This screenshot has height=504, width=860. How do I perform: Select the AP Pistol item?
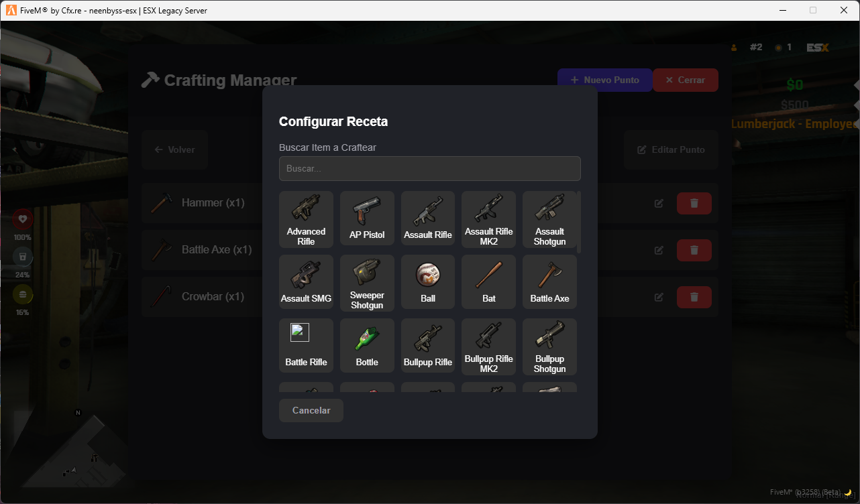point(367,219)
